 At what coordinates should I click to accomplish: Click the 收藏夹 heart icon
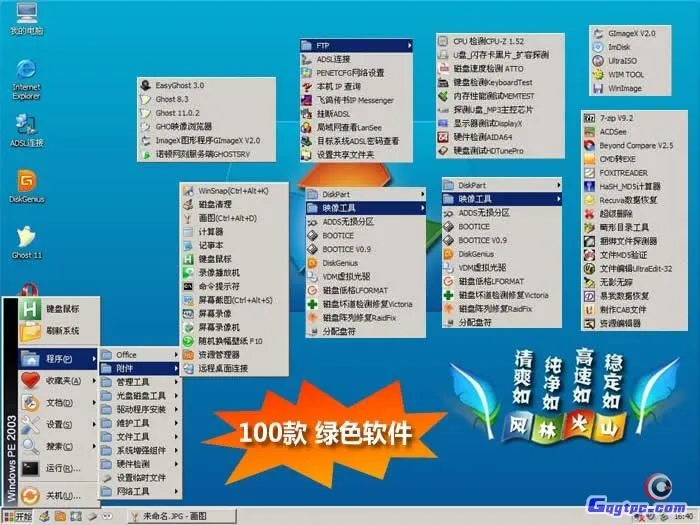point(30,381)
